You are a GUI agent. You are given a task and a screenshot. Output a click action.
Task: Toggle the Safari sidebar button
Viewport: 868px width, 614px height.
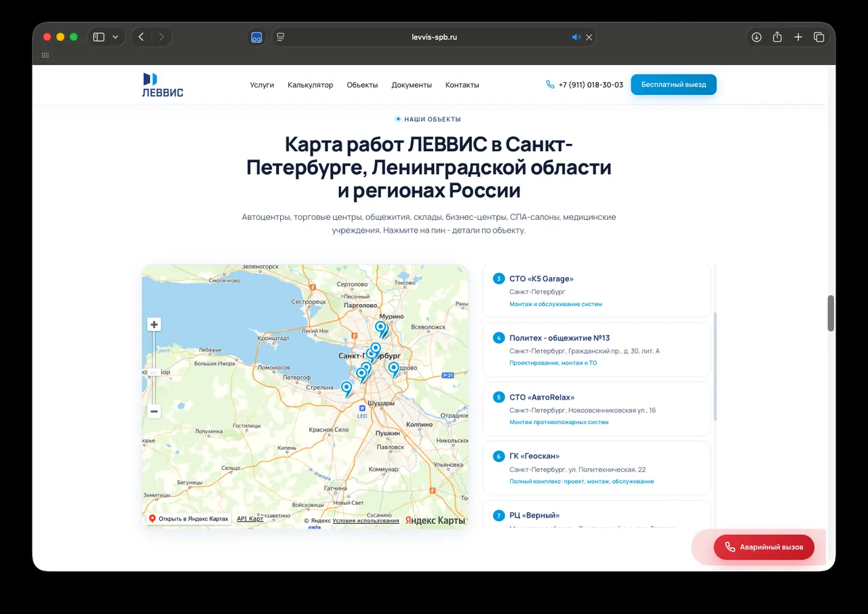[99, 37]
